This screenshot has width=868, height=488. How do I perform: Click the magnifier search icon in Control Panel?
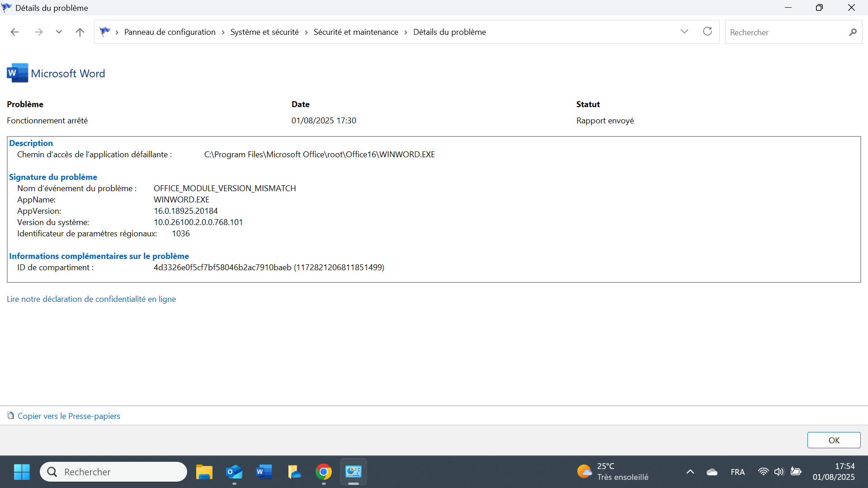[853, 32]
